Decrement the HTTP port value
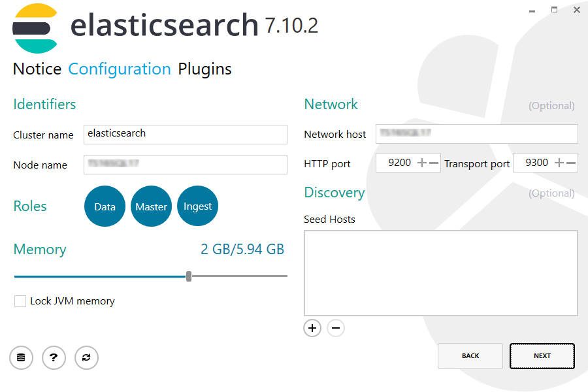Screen dimensions: 588x392 pos(434,163)
